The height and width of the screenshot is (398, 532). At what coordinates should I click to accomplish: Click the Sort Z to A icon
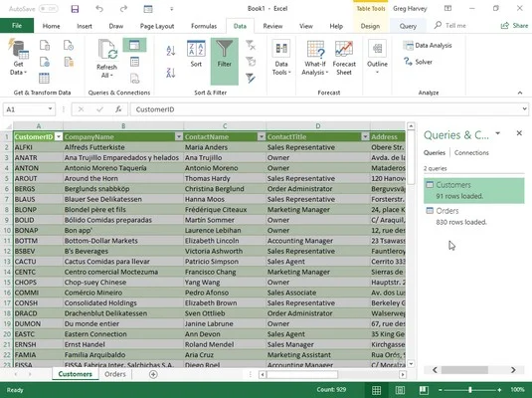point(171,73)
